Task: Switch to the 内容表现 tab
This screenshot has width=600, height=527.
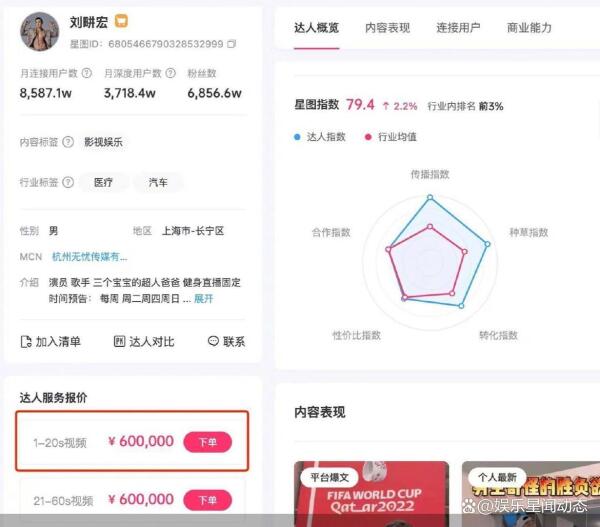Action: click(387, 28)
